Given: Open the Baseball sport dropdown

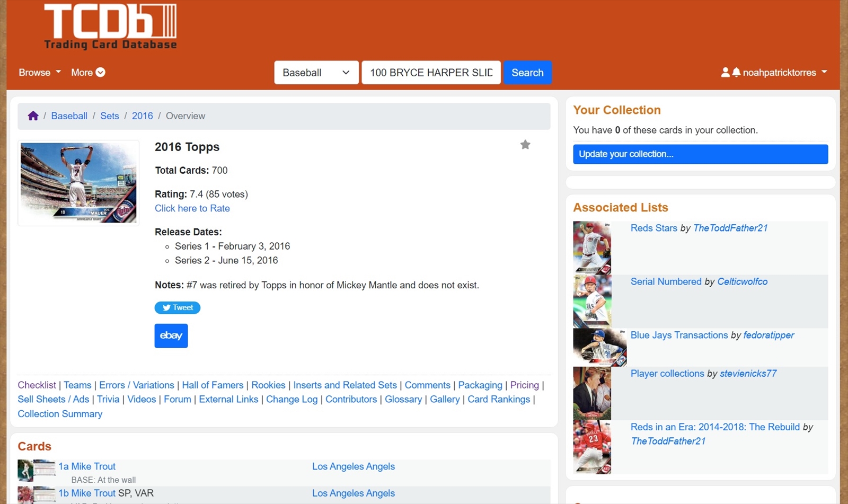Looking at the screenshot, I should point(316,73).
